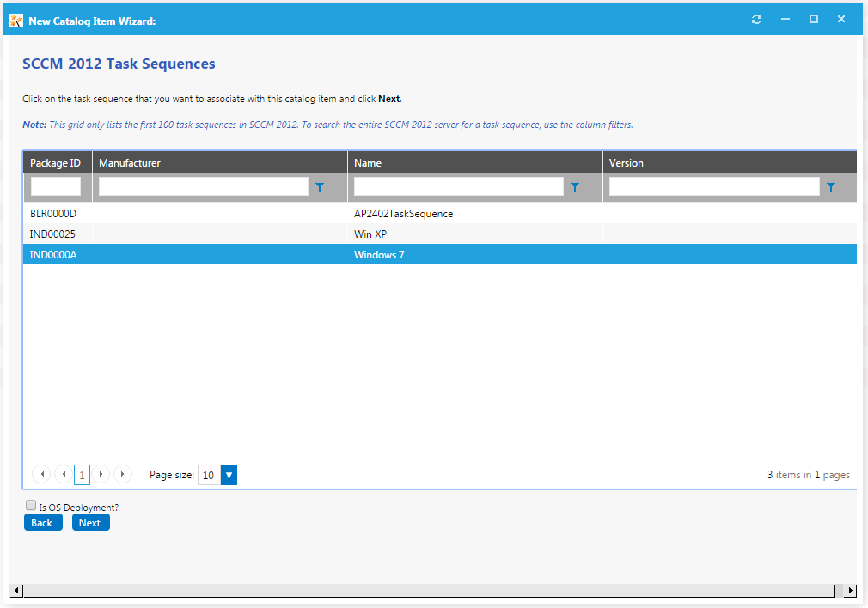This screenshot has width=868, height=608.
Task: Enable the Is OS Deployment checkbox
Action: coord(31,506)
